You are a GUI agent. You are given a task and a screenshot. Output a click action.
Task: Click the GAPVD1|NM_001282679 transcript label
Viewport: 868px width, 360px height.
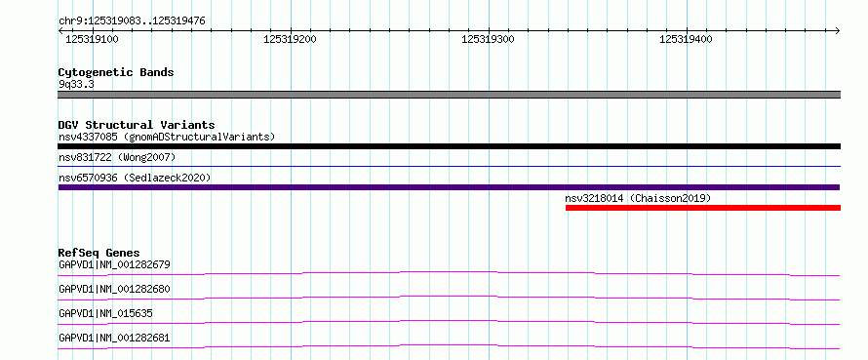[x=114, y=264]
